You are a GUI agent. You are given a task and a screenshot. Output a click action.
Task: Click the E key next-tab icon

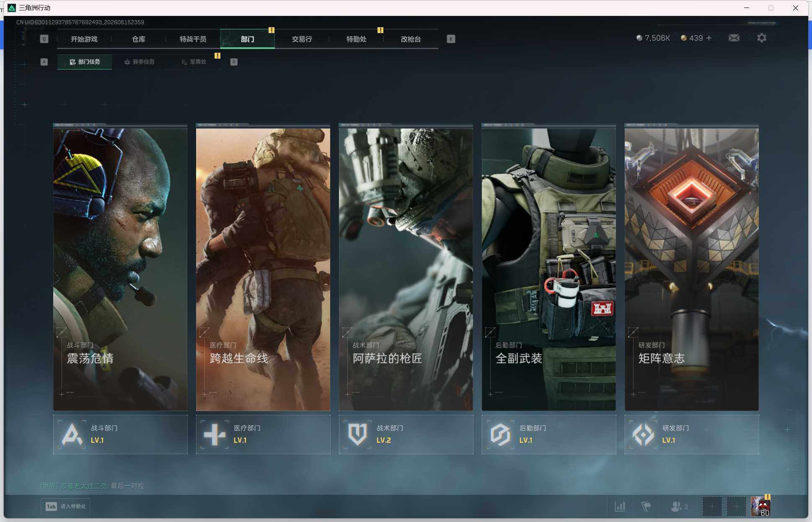click(451, 39)
